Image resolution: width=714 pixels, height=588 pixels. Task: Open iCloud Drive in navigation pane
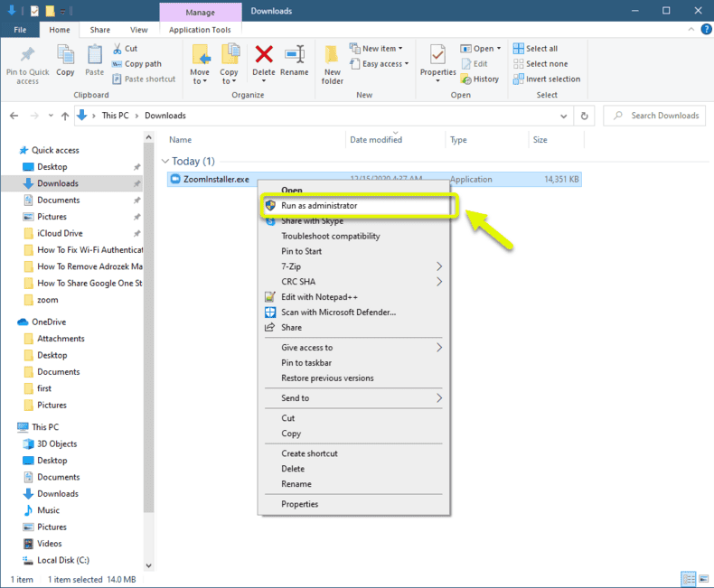click(60, 233)
